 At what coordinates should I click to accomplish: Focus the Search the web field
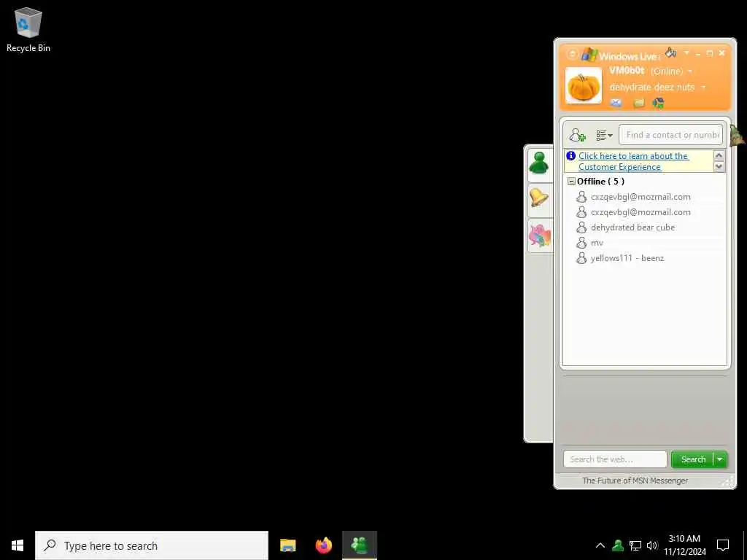coord(615,459)
